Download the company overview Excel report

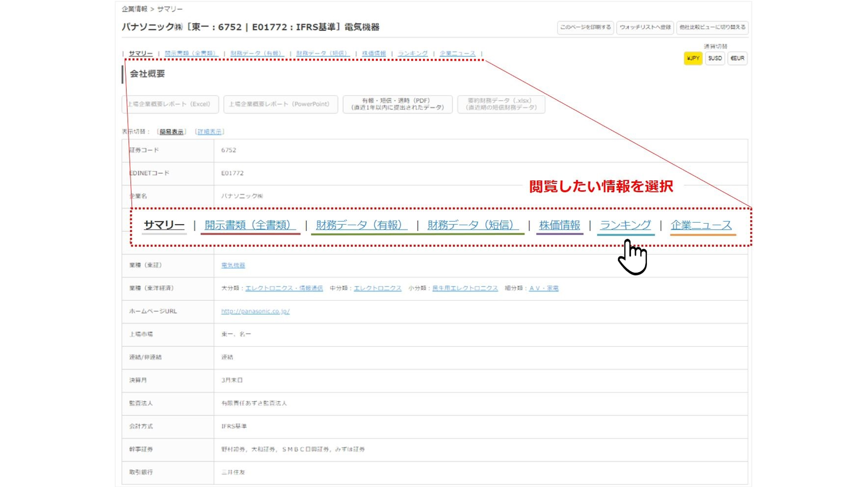(x=170, y=104)
